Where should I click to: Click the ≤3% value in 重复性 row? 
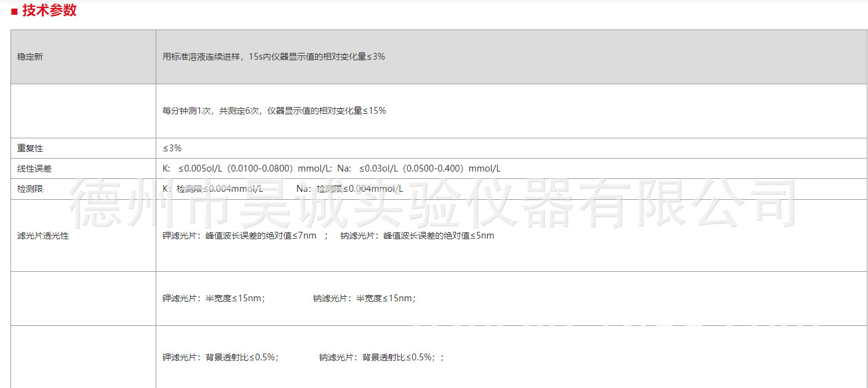[172, 148]
